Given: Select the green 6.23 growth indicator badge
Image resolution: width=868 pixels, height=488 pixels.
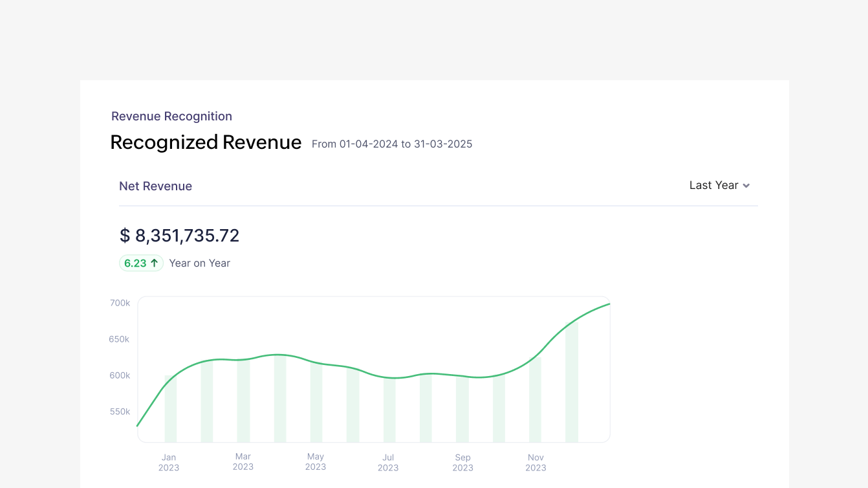Looking at the screenshot, I should [141, 263].
